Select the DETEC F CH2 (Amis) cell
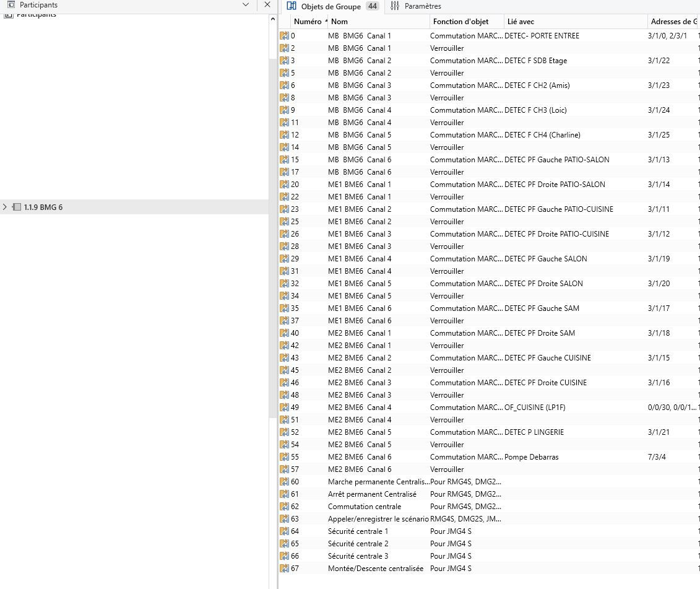The image size is (700, 589). click(x=537, y=85)
